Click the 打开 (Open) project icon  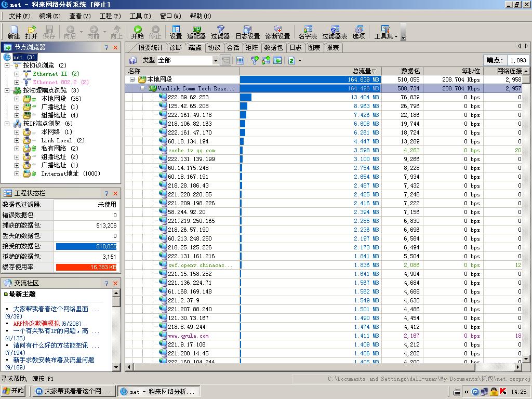[x=31, y=32]
